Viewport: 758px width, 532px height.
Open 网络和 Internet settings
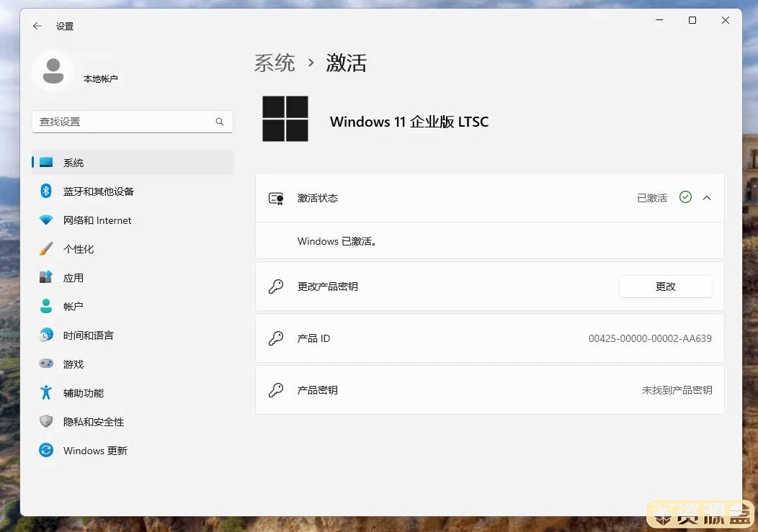[133, 220]
